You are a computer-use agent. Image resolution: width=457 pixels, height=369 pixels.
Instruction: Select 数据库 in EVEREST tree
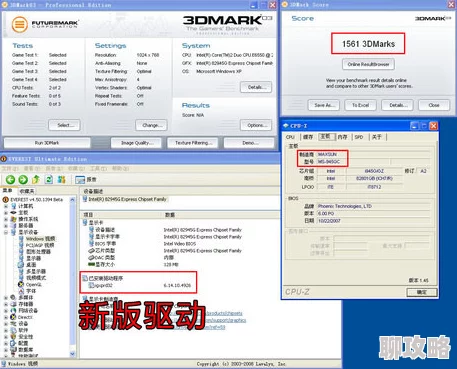26,350
